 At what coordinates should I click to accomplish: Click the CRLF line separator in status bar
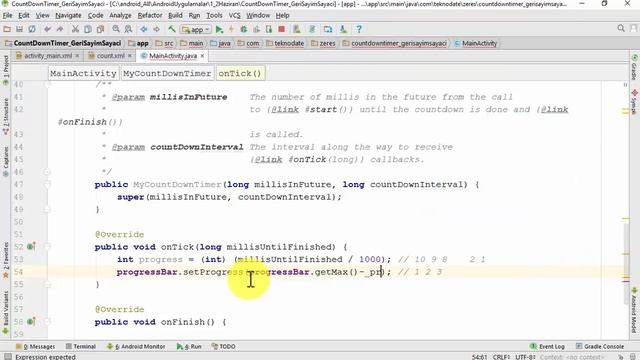pyautogui.click(x=501, y=357)
